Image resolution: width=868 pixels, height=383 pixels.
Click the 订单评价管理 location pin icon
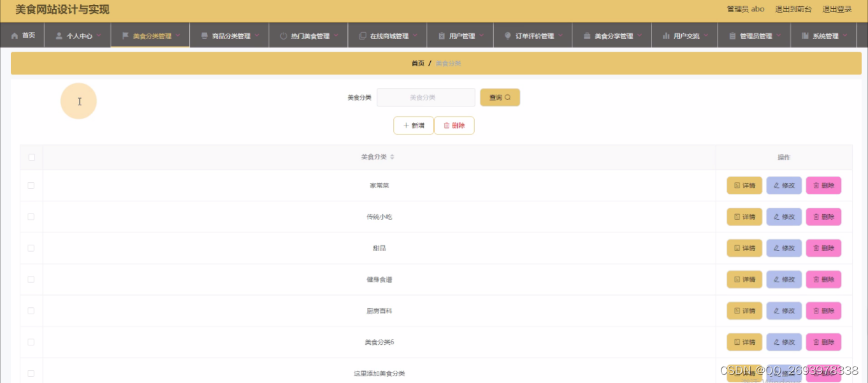(507, 36)
